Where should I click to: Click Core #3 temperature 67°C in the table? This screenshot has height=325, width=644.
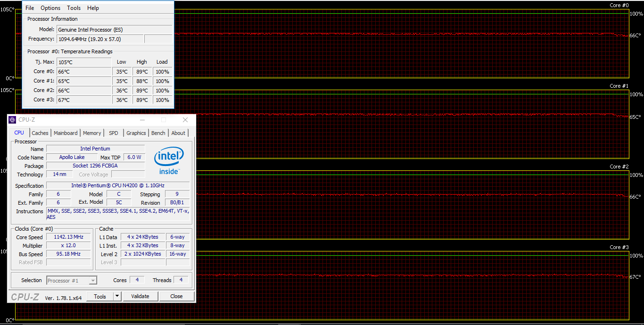(84, 100)
